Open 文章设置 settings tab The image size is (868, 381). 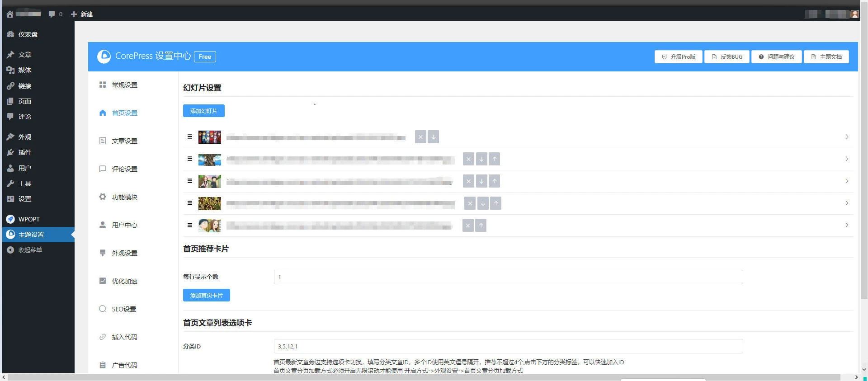pyautogui.click(x=124, y=141)
